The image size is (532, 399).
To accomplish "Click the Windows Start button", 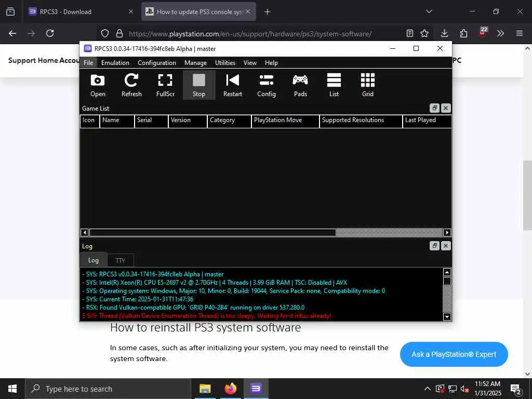I will tap(12, 389).
